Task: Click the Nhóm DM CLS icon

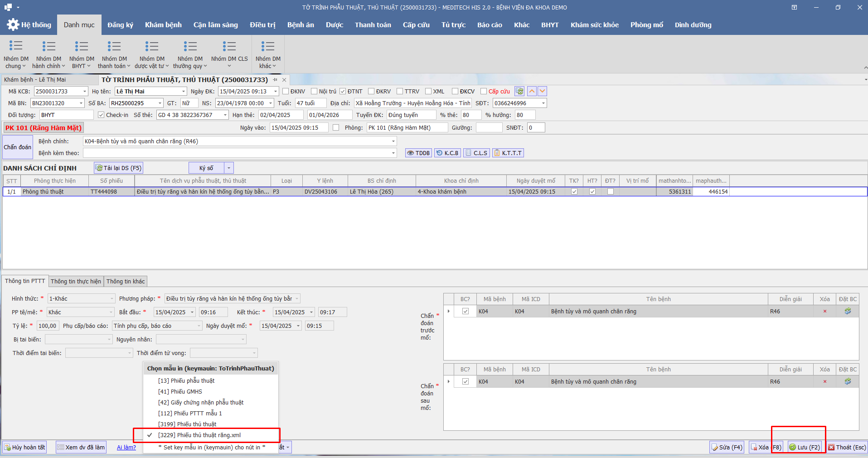Action: coord(229,46)
